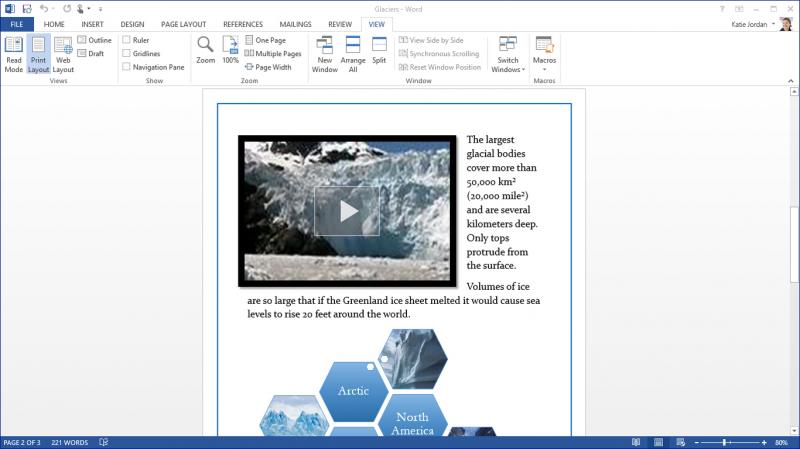Split the document window
This screenshot has height=449, width=800.
click(379, 50)
